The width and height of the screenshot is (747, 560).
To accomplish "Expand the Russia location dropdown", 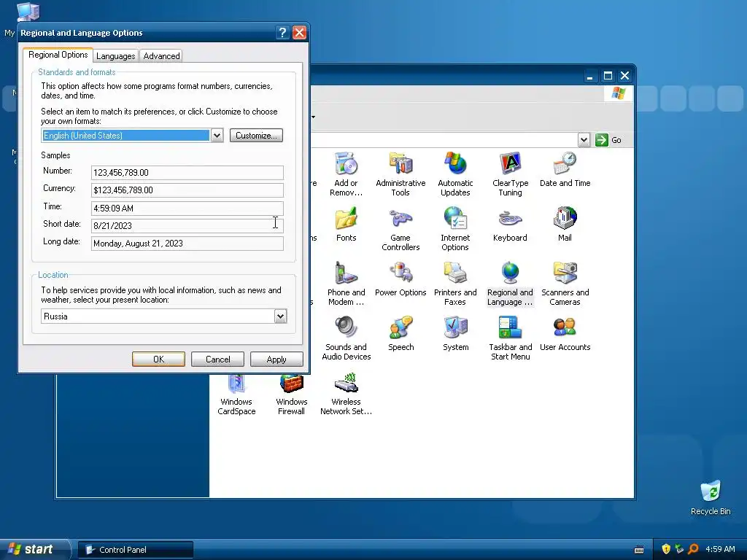I will click(x=280, y=316).
